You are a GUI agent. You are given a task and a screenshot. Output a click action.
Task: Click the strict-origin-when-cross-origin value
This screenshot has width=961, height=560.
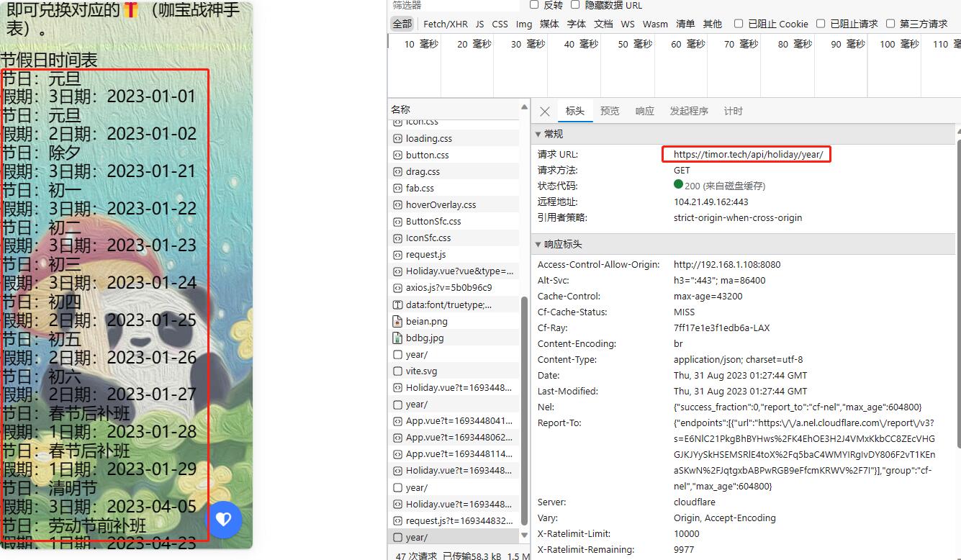[737, 217]
